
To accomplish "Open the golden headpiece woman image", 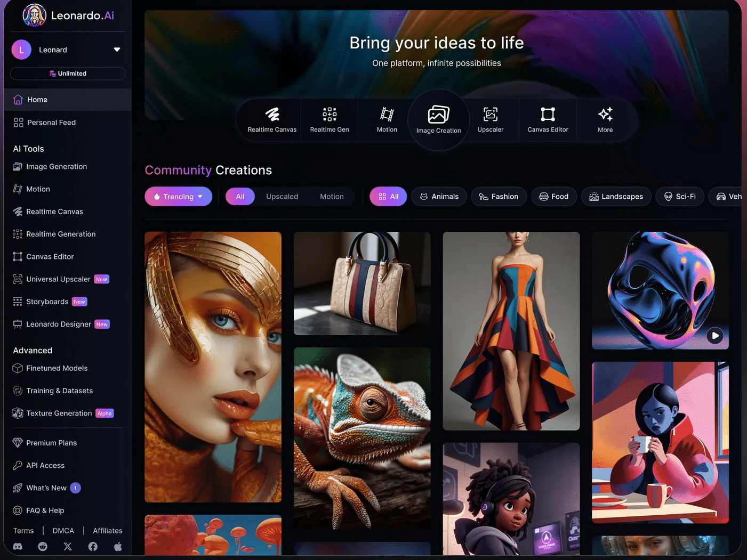I will [213, 367].
